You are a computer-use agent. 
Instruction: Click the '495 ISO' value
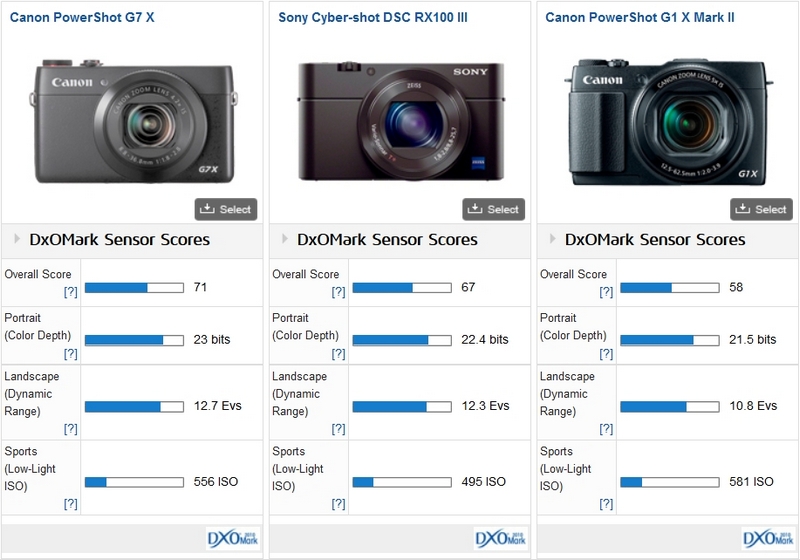click(x=484, y=481)
